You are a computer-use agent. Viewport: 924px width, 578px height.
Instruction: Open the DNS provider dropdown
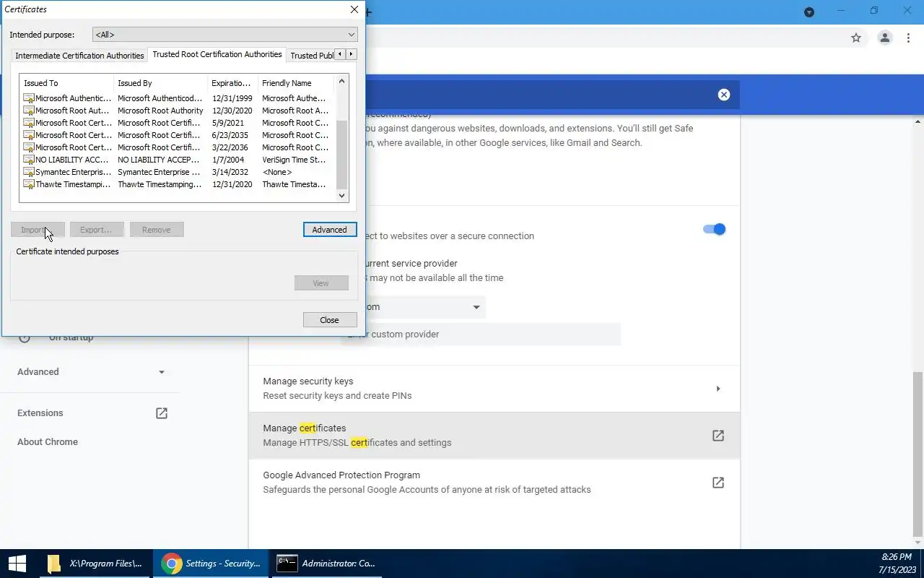pyautogui.click(x=413, y=307)
